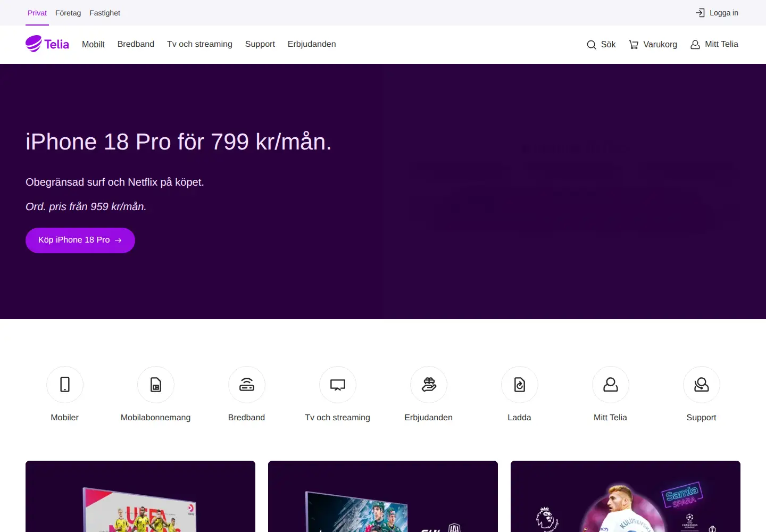
Task: Click the Sök text label
Action: click(x=609, y=45)
